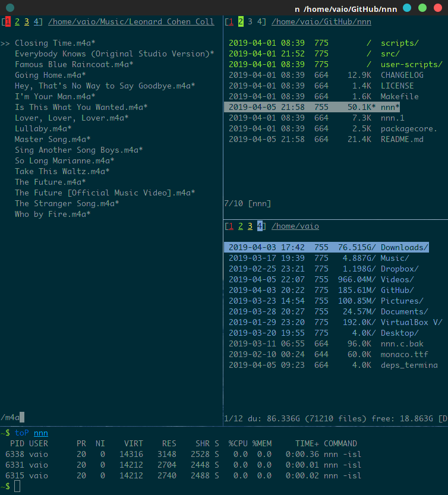The height and width of the screenshot is (495, 448).
Task: Click the process row with PID 6331
Action: pyautogui.click(x=183, y=465)
